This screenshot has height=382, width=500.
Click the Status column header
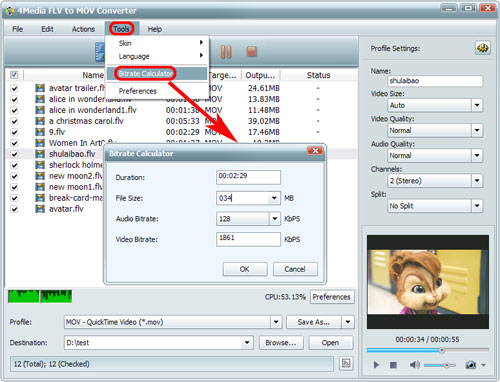click(x=318, y=75)
